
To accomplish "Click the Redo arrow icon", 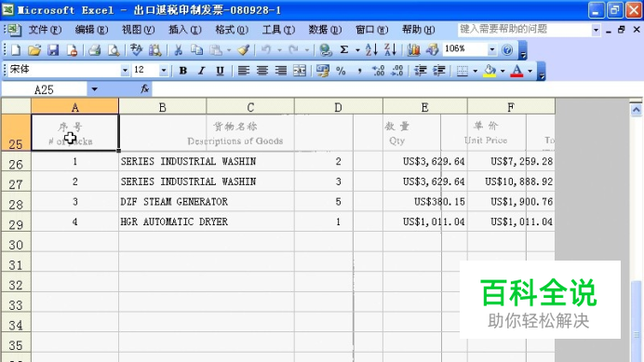I will [x=293, y=50].
